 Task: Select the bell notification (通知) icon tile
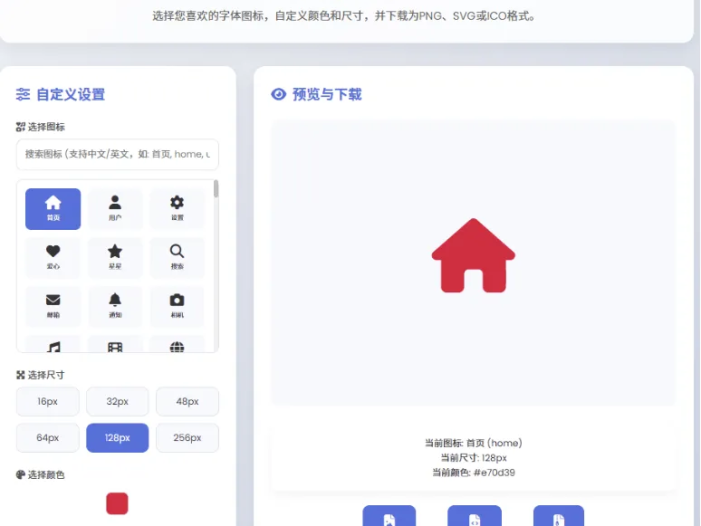tap(115, 306)
